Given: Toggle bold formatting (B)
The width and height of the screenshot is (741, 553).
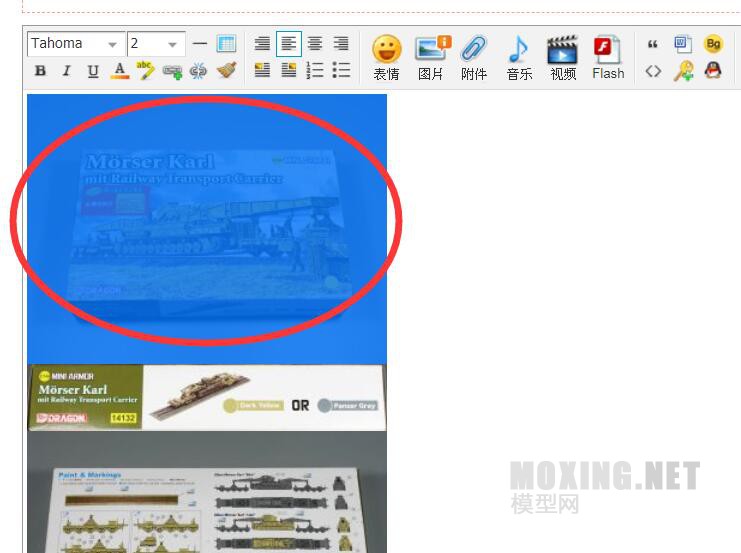Looking at the screenshot, I should [41, 71].
